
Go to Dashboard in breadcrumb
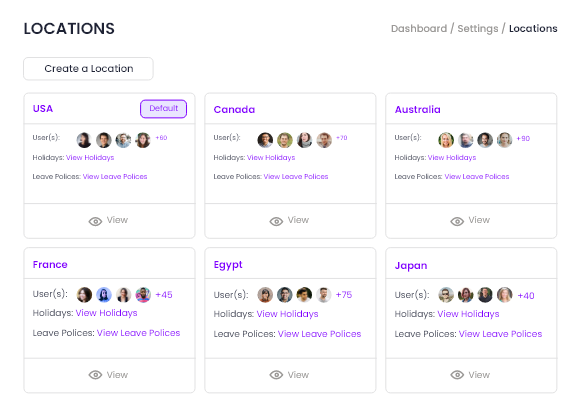click(x=419, y=28)
